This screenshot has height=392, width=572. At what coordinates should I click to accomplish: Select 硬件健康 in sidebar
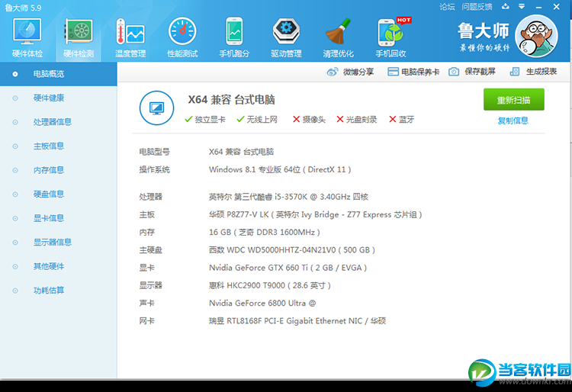[x=59, y=98]
